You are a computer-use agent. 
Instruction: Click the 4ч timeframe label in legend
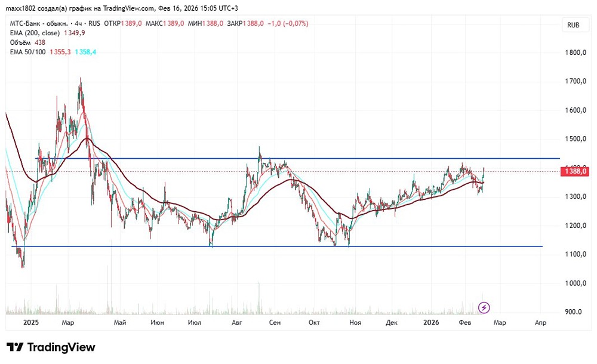click(78, 23)
